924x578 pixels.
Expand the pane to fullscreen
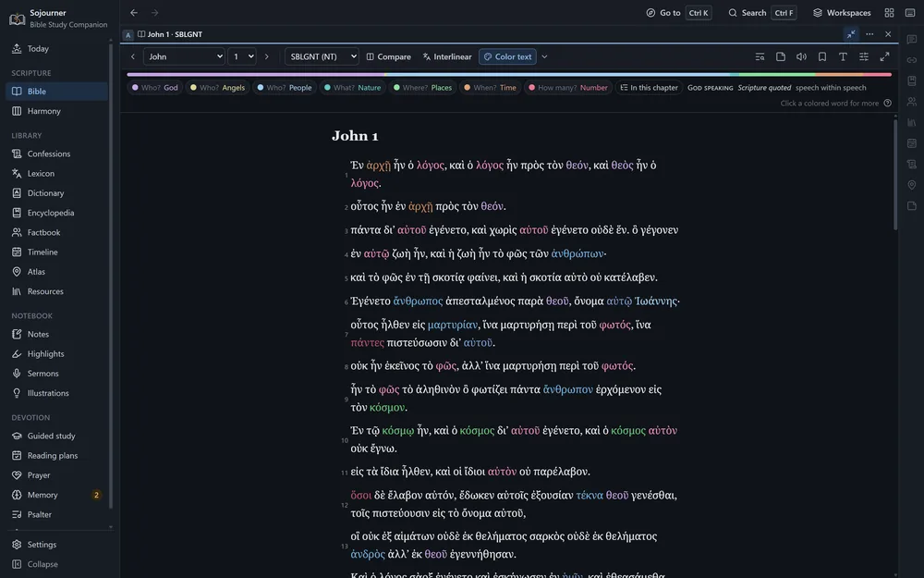[x=884, y=56]
